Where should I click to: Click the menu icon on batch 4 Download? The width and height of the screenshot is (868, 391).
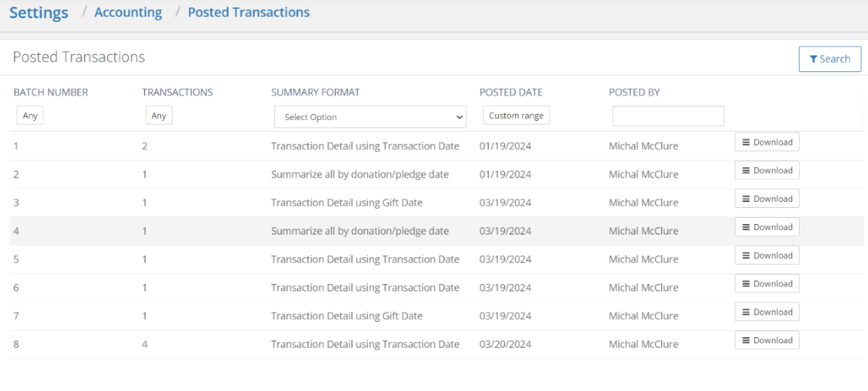[x=746, y=227]
